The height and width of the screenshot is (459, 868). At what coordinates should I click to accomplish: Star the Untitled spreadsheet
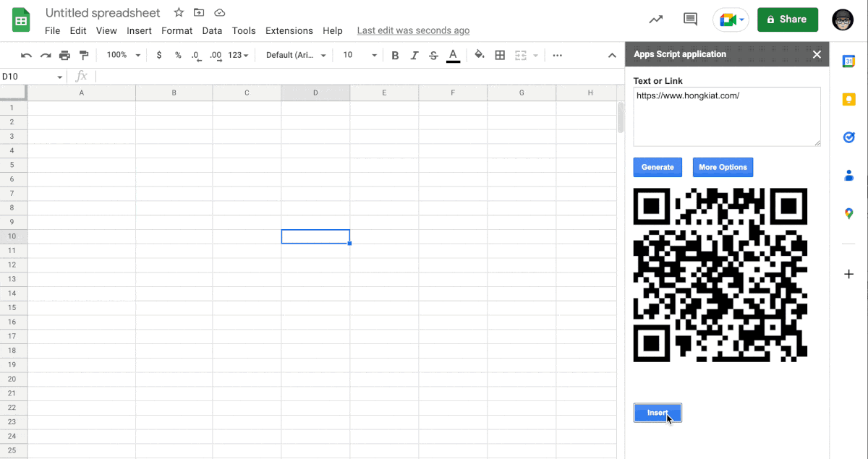pyautogui.click(x=179, y=13)
